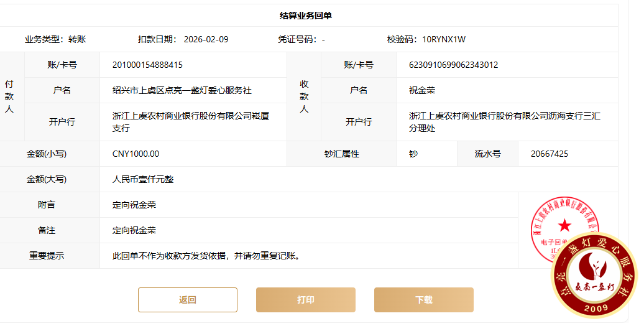
Task: Click the payee name 祝金荣 in 户名 row
Action: (422, 90)
